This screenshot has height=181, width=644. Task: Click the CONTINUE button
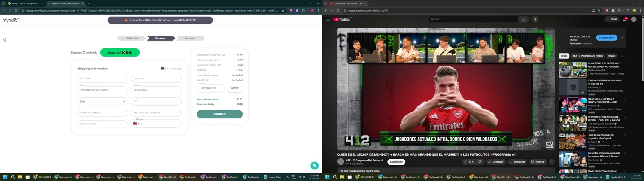pyautogui.click(x=220, y=114)
